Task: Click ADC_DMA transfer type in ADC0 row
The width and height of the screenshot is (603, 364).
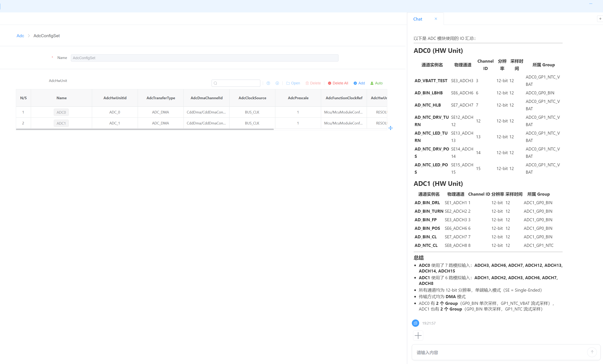Action: [161, 112]
